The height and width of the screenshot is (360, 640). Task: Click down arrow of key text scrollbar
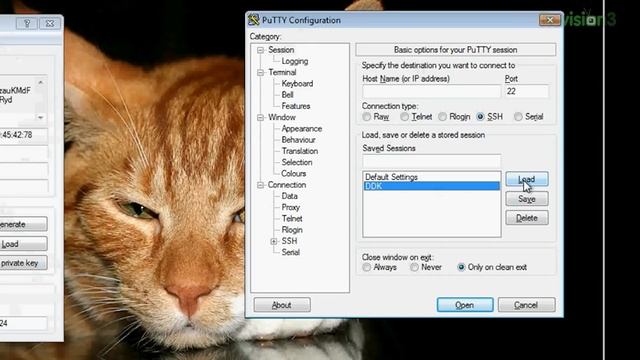point(40,118)
